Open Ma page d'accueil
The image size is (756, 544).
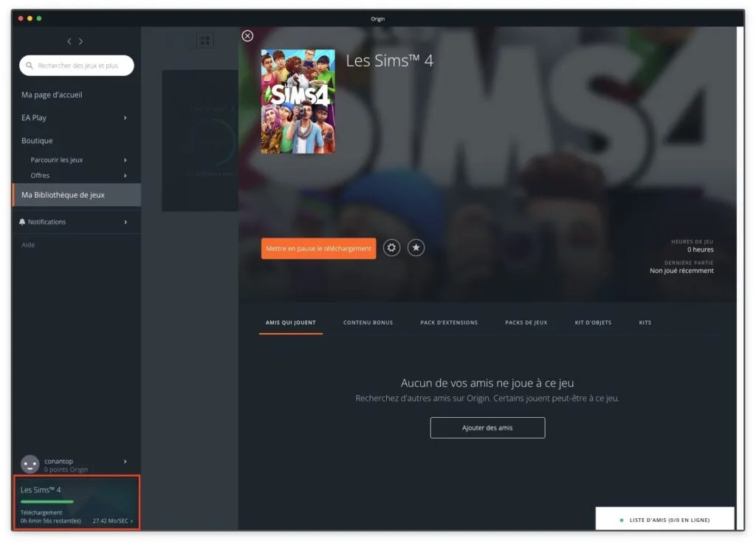[x=52, y=94]
